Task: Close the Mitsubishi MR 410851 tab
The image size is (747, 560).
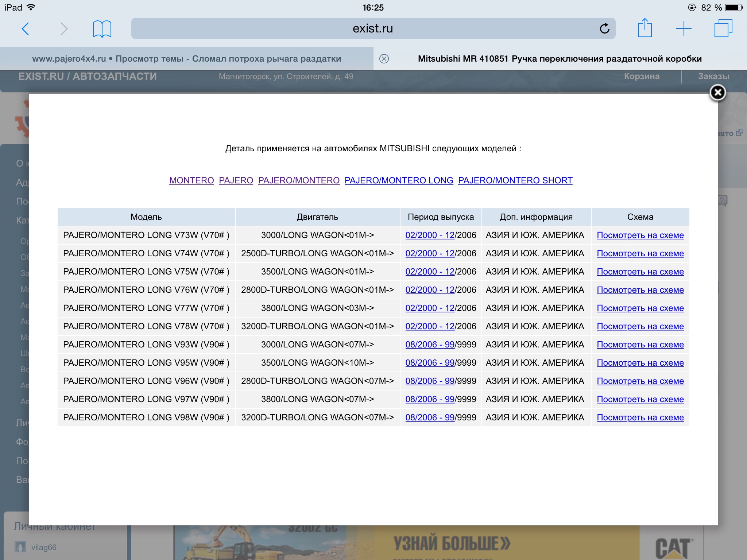Action: (384, 59)
